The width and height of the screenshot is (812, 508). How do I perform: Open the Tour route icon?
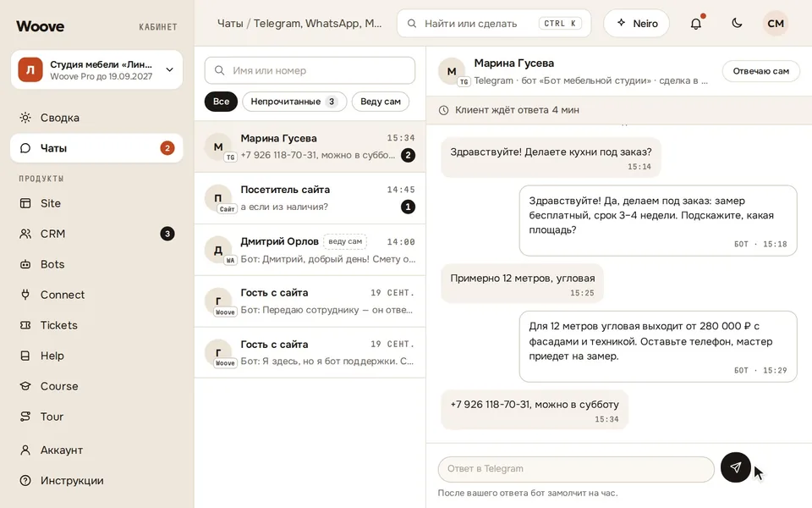[x=25, y=417]
